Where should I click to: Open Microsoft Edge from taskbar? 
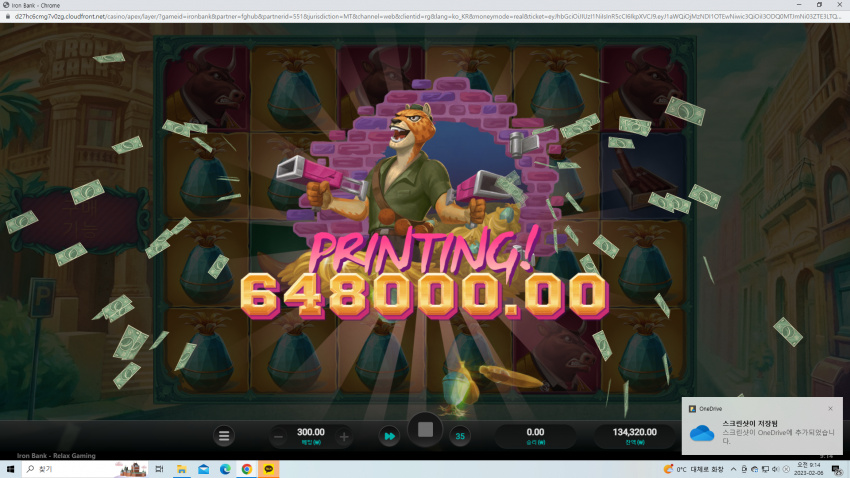pyautogui.click(x=225, y=469)
